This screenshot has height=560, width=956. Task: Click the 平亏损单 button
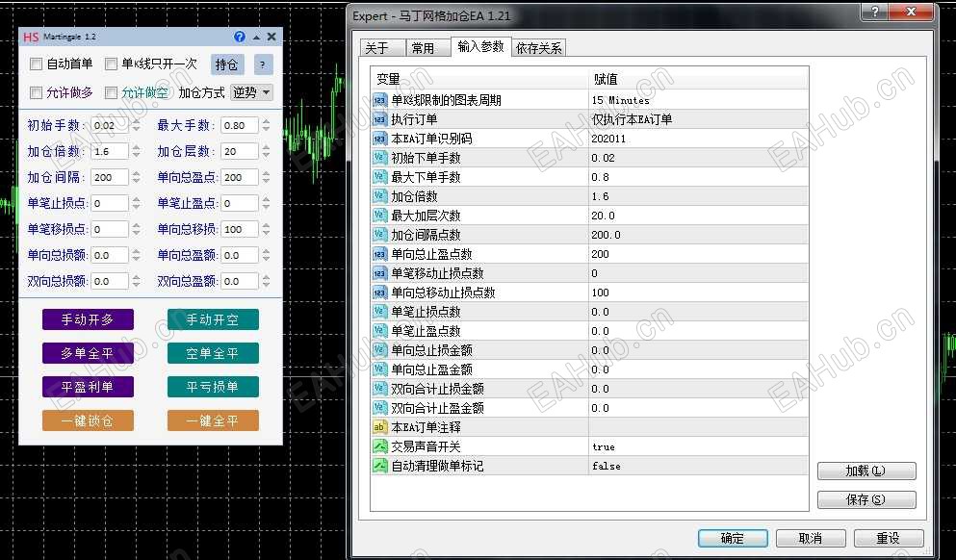[213, 387]
